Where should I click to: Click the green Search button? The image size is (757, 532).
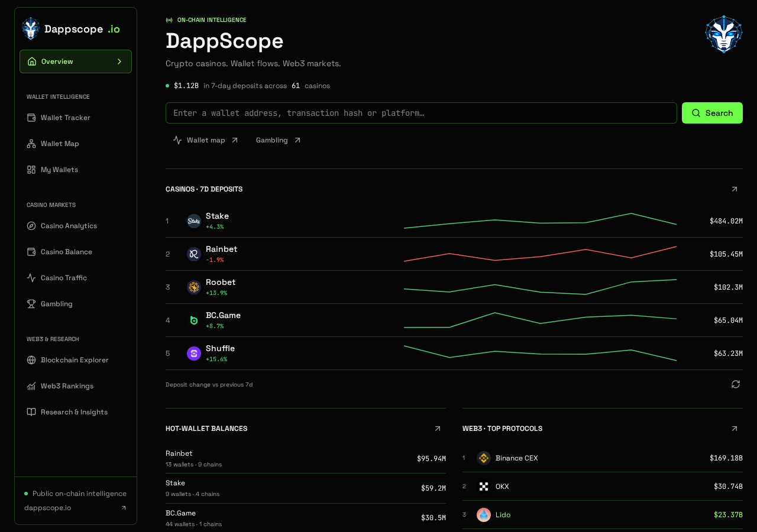click(712, 113)
